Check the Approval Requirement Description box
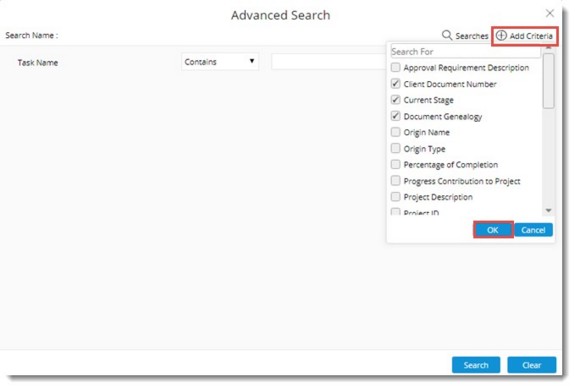The height and width of the screenshot is (388, 575). (395, 67)
